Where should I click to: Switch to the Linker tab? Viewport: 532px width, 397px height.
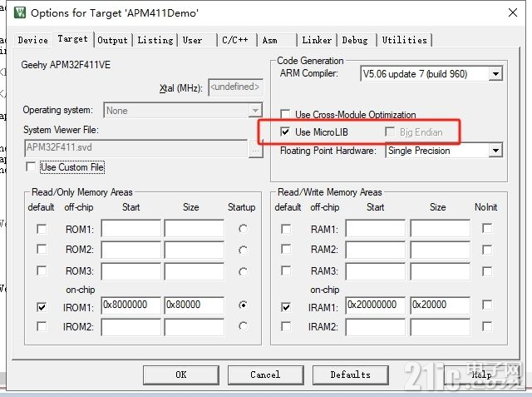(317, 40)
